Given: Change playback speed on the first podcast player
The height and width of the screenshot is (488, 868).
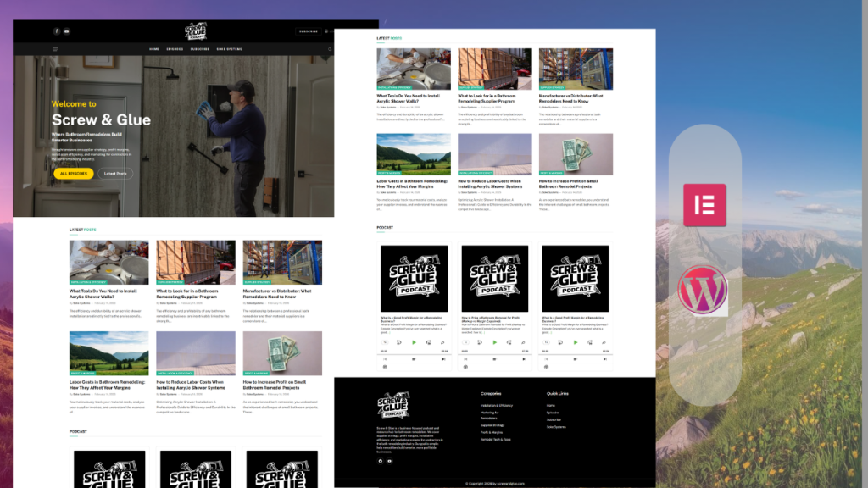Looking at the screenshot, I should coord(385,342).
